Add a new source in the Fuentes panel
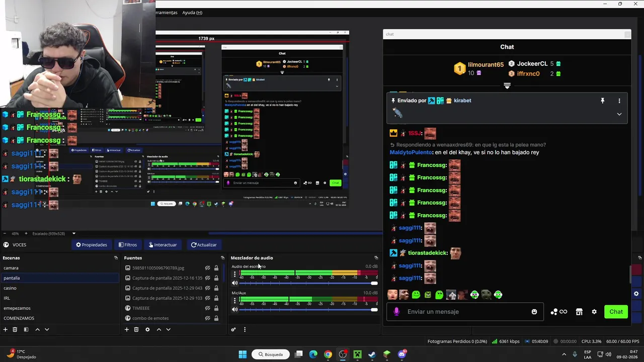The height and width of the screenshot is (362, 644). pos(127,329)
